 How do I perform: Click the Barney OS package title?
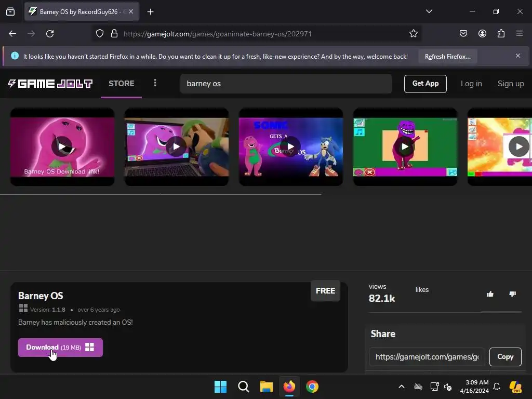[41, 296]
